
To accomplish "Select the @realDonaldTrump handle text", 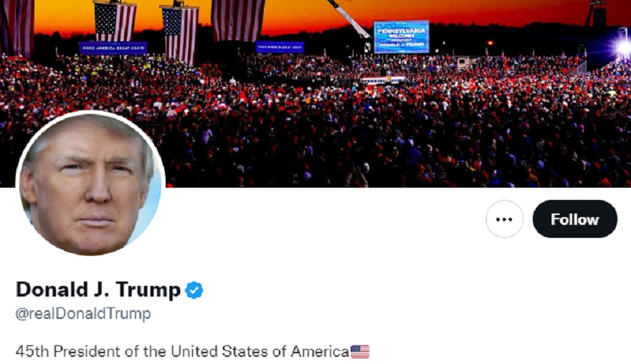I will click(x=83, y=314).
